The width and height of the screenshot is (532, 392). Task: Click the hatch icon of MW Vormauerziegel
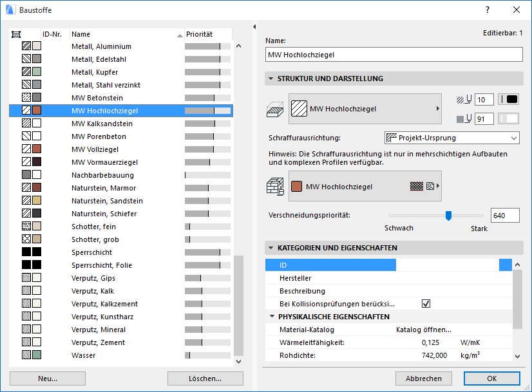(x=26, y=162)
